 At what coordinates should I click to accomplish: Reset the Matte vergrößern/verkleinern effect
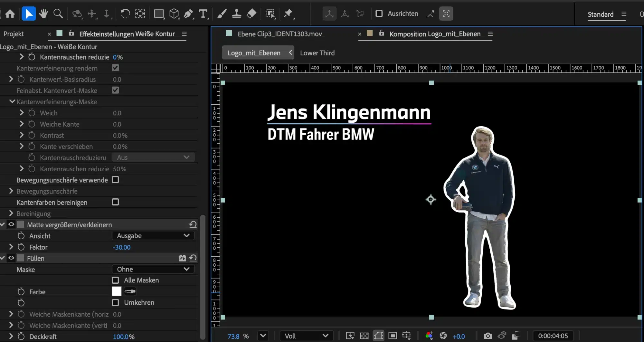193,224
